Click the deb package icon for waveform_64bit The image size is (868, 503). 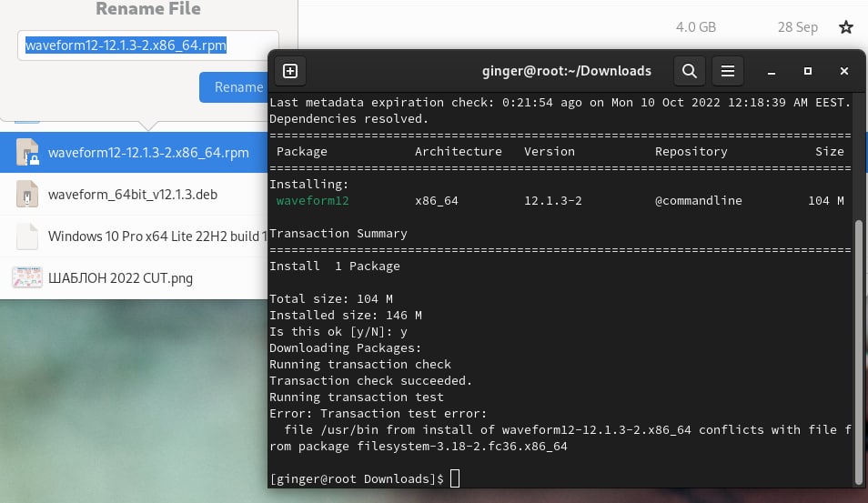tap(27, 195)
